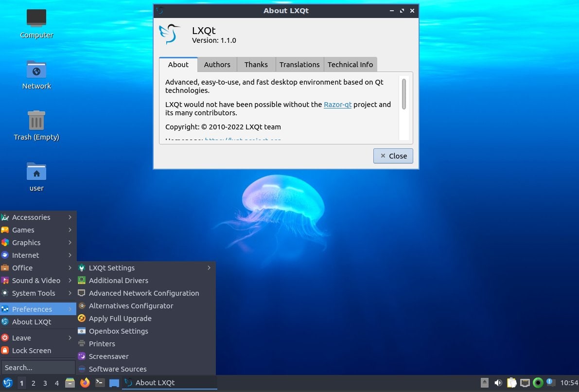Image resolution: width=579 pixels, height=392 pixels.
Task: Click the green circular tray icon
Action: (x=538, y=383)
